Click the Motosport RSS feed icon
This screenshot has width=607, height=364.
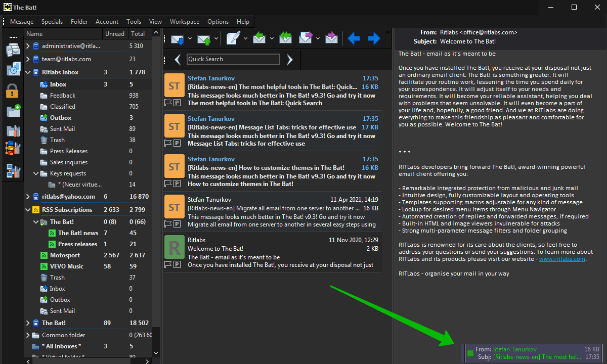point(44,255)
